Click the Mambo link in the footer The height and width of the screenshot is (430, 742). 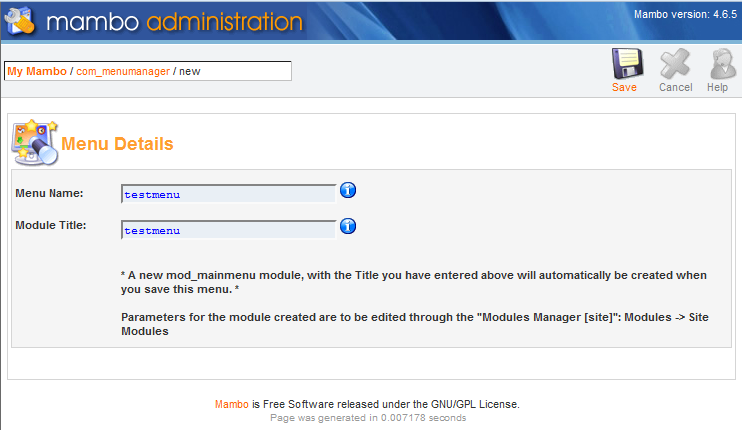231,404
